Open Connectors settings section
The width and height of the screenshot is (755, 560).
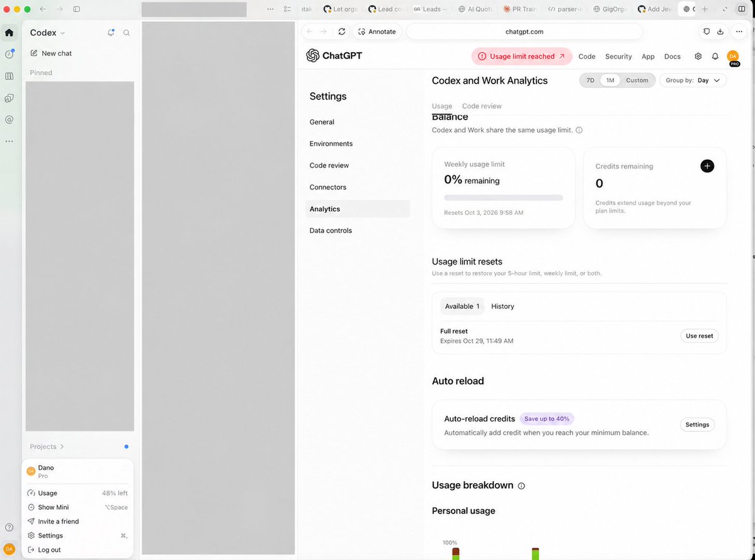coord(358,187)
